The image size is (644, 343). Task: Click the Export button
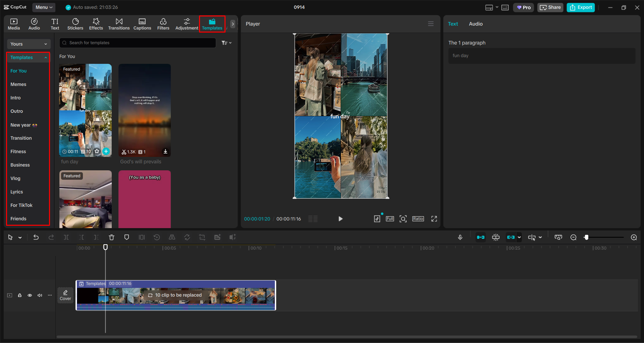(x=580, y=7)
